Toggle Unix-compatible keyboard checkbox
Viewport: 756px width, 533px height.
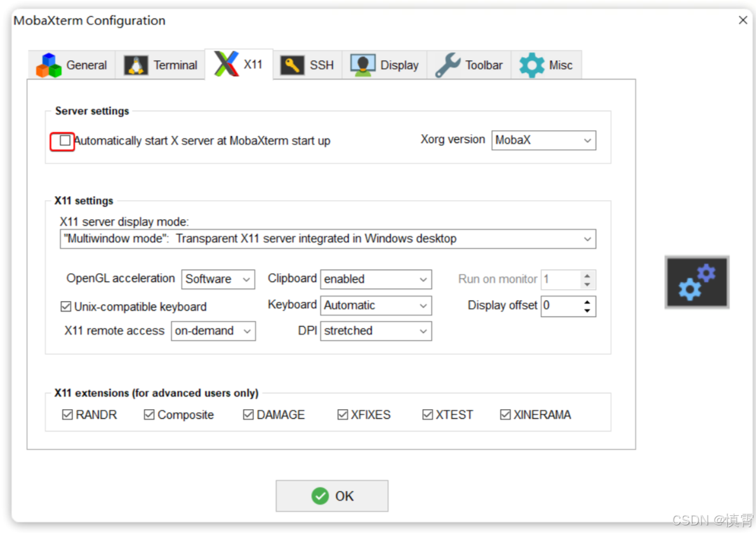pos(65,306)
